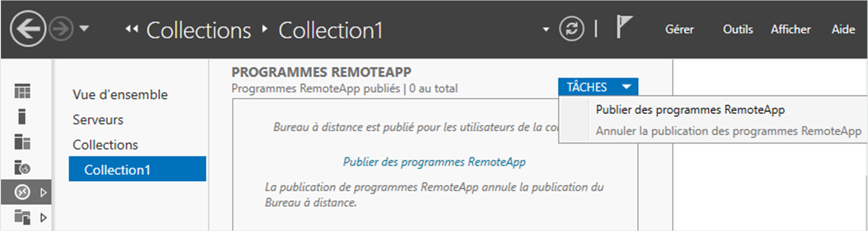The width and height of the screenshot is (868, 231).
Task: Open the address bar dropdown beside refresh
Action: (x=546, y=29)
